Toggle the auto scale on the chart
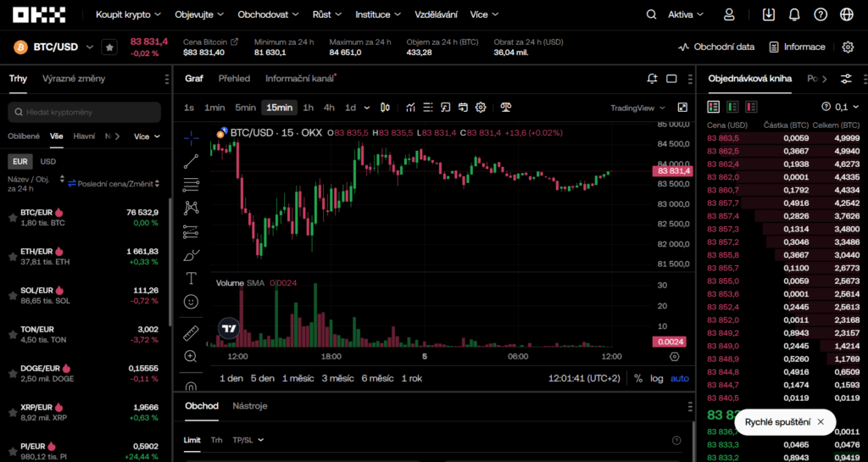Viewport: 868px width, 462px height. click(x=680, y=378)
